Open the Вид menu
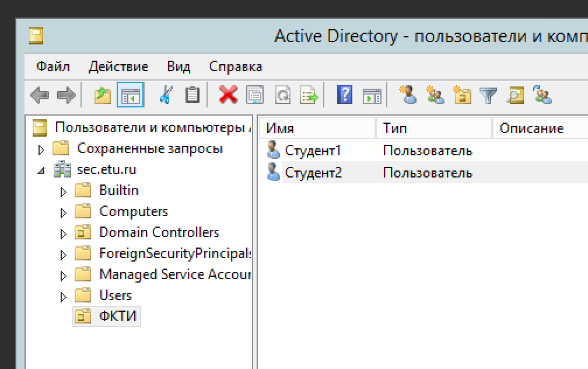The width and height of the screenshot is (588, 369). (x=178, y=67)
